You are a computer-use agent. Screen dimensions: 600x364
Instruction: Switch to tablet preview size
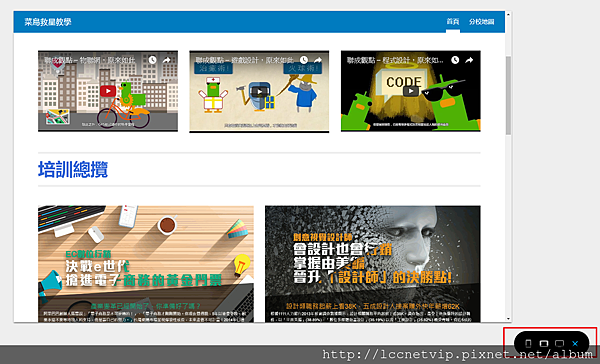[544, 343]
